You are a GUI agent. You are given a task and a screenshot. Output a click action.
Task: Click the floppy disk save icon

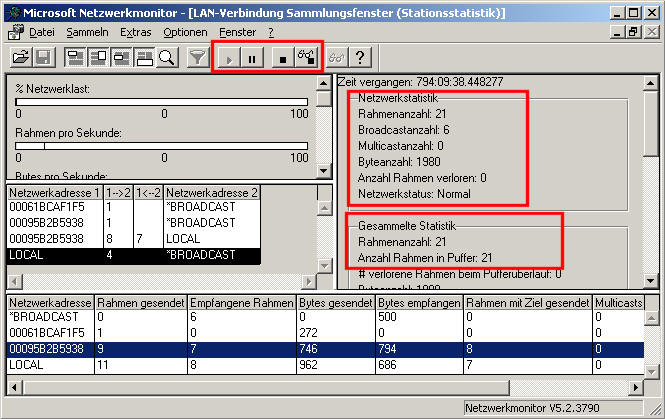click(x=43, y=57)
